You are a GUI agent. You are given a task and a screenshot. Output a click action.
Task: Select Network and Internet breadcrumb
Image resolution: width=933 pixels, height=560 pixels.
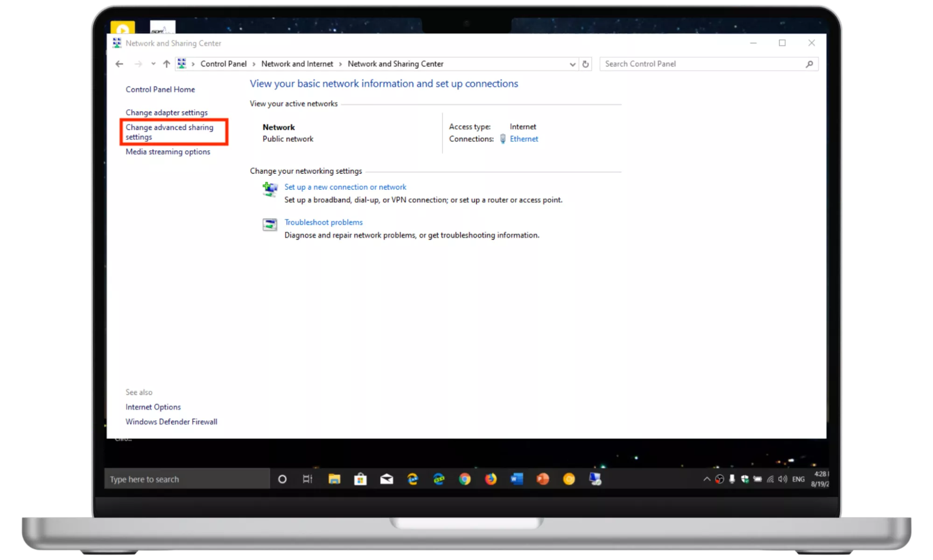pyautogui.click(x=297, y=64)
